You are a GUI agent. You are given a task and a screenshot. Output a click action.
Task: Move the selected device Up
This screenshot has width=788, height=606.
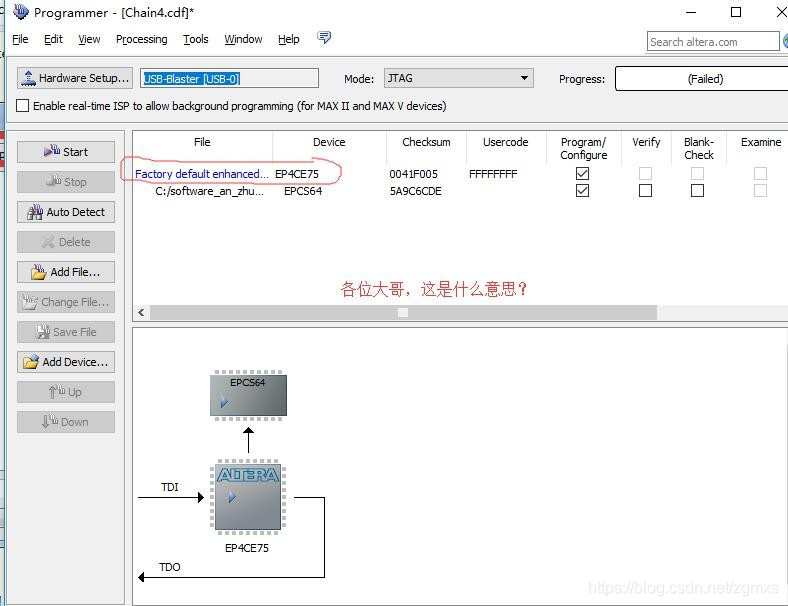66,392
